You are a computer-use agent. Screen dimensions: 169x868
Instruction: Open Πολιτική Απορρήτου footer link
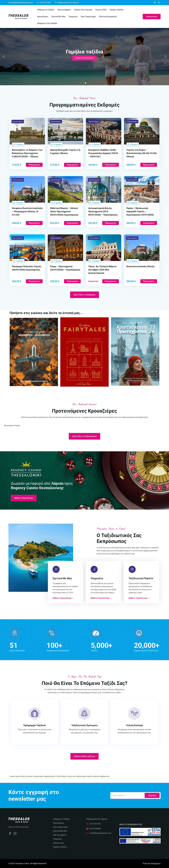[152, 863]
